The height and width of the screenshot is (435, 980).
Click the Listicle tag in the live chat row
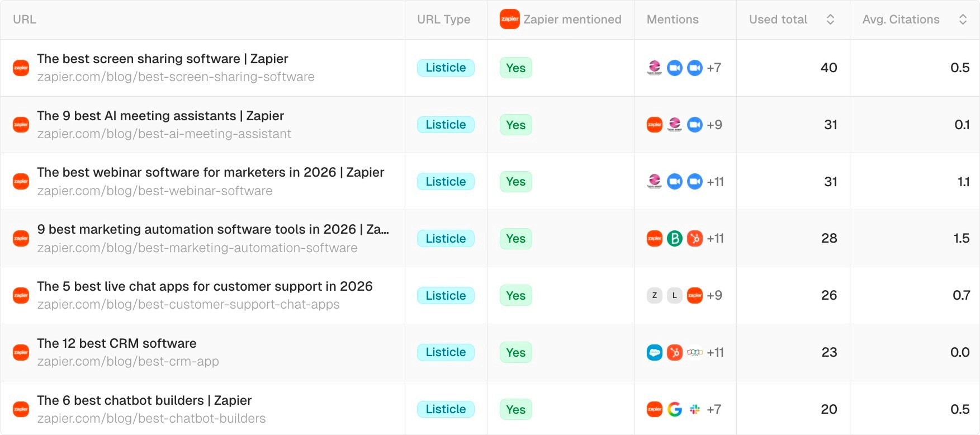click(446, 295)
